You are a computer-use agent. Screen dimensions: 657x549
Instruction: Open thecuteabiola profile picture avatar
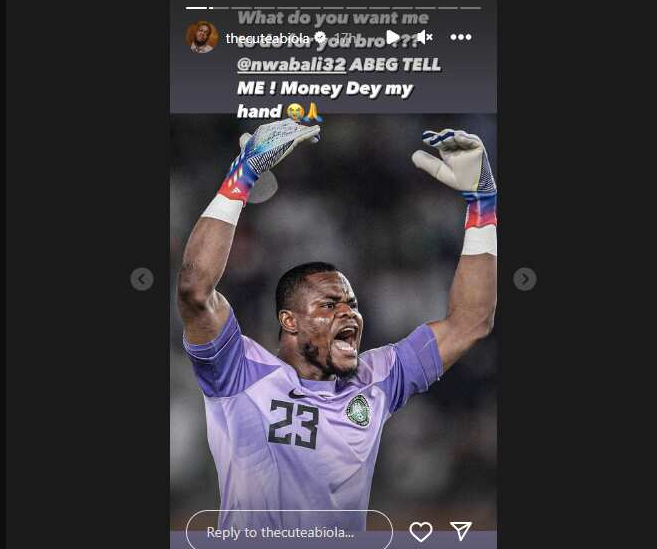[202, 37]
